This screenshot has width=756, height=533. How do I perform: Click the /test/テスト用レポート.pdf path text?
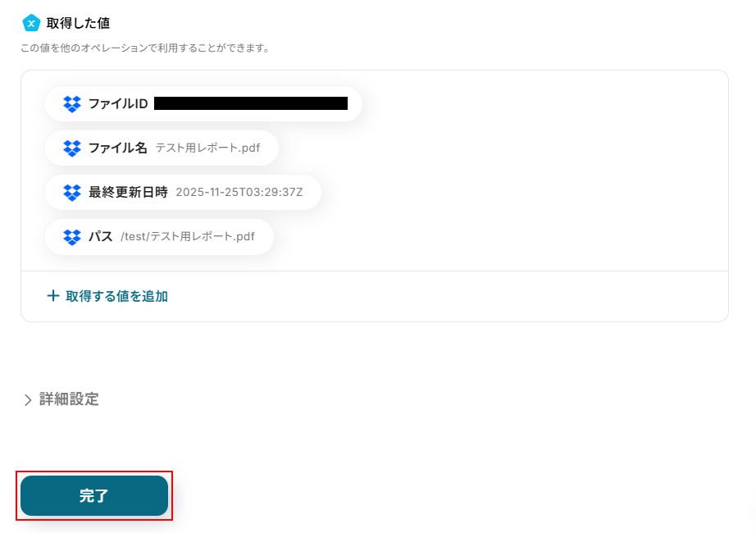188,237
